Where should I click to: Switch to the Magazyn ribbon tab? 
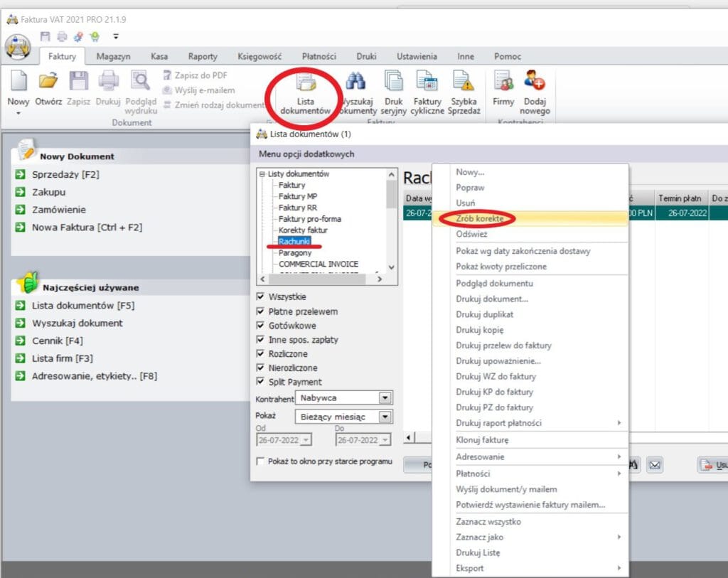point(114,57)
